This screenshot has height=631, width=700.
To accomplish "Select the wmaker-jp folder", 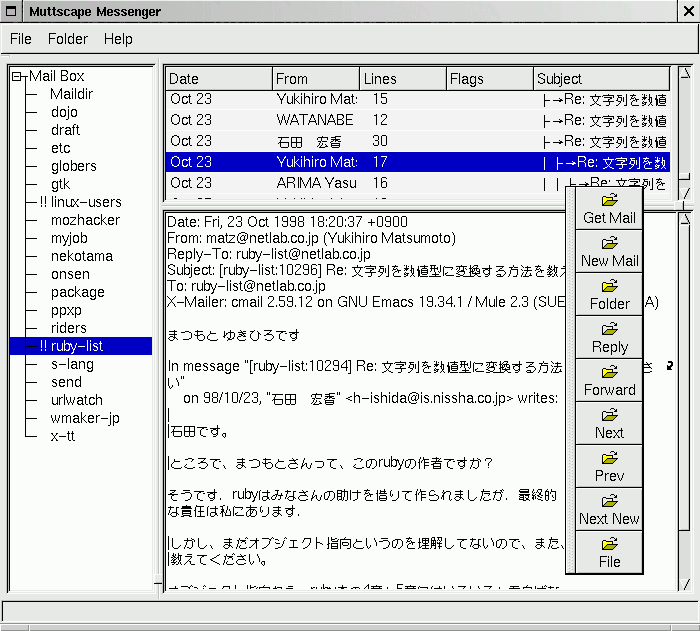I will [85, 418].
